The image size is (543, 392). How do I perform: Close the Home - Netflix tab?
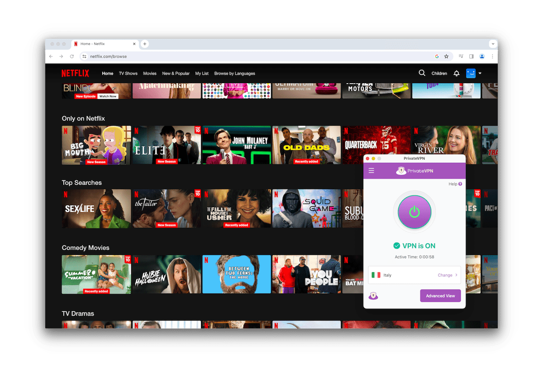[x=134, y=44]
